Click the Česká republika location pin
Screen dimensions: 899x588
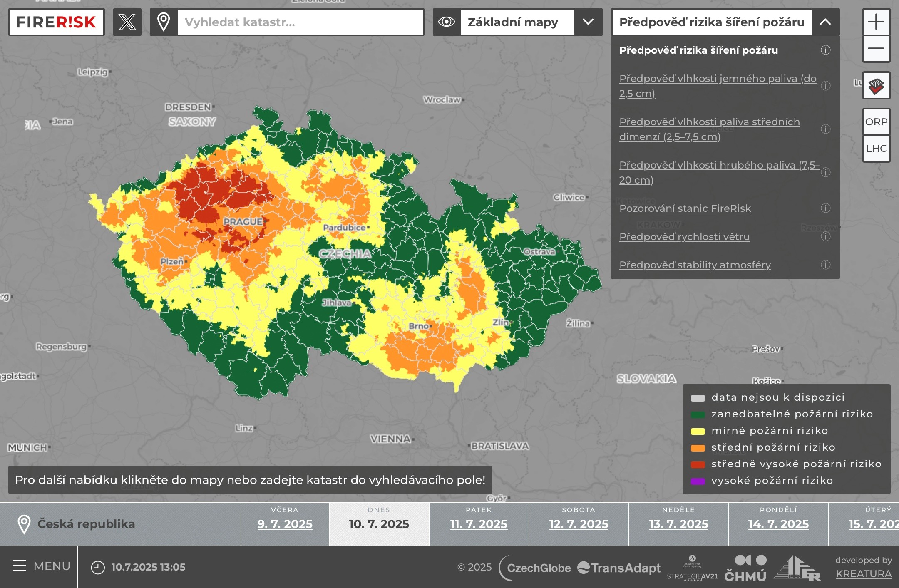tap(24, 524)
